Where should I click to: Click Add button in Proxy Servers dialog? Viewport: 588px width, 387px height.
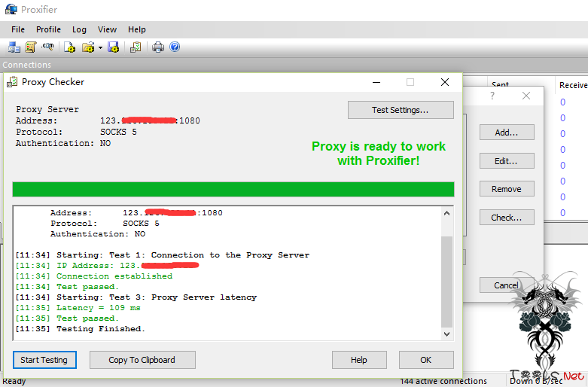tap(507, 133)
